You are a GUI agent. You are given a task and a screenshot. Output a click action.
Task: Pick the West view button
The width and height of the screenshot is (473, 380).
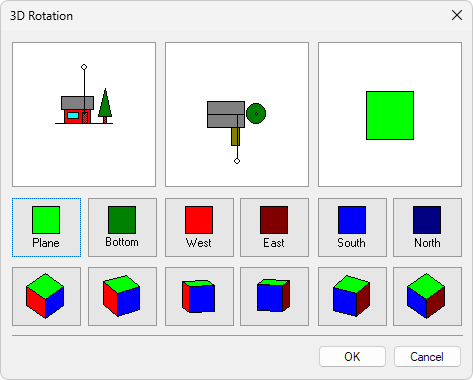point(199,228)
